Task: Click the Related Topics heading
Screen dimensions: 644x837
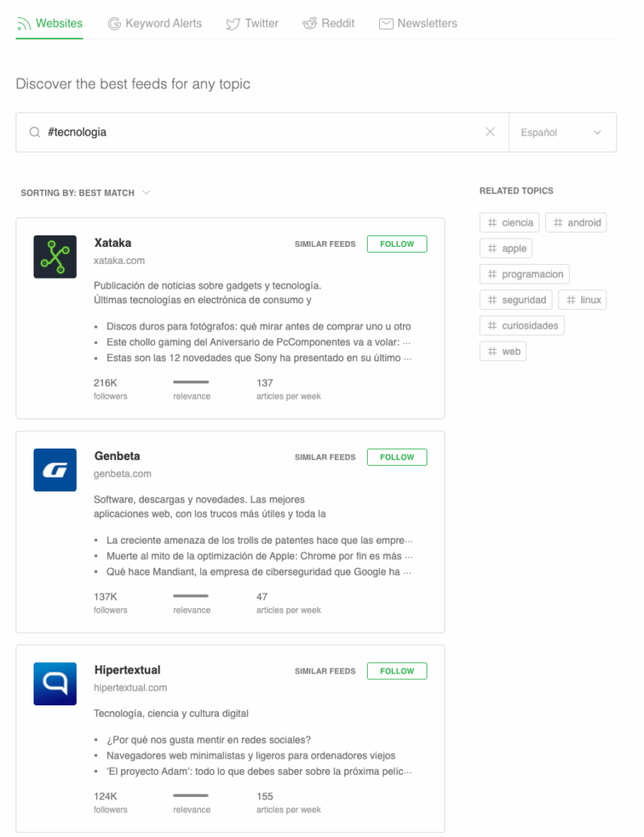Action: (517, 190)
